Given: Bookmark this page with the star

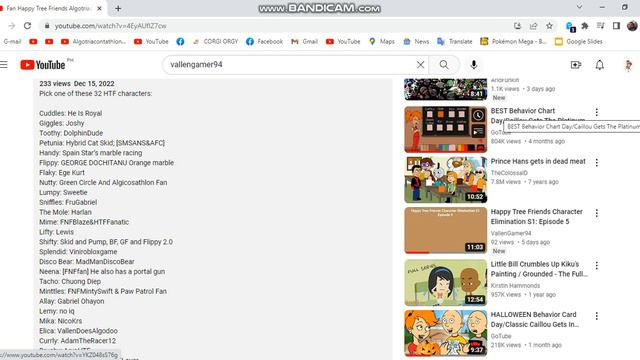Looking at the screenshot, I should [549, 26].
